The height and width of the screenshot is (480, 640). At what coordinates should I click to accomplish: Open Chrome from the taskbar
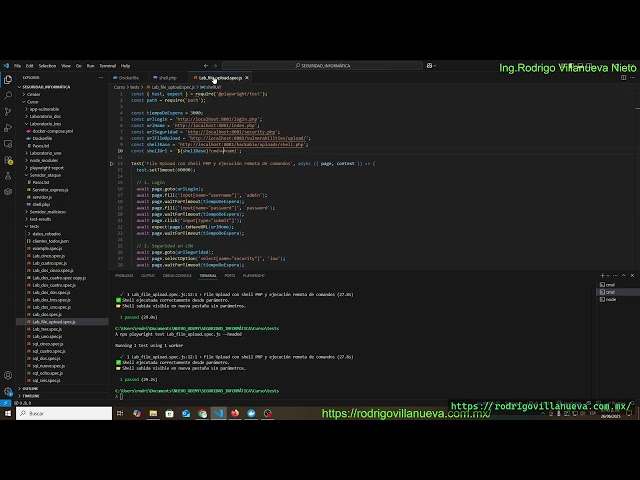coord(202,413)
